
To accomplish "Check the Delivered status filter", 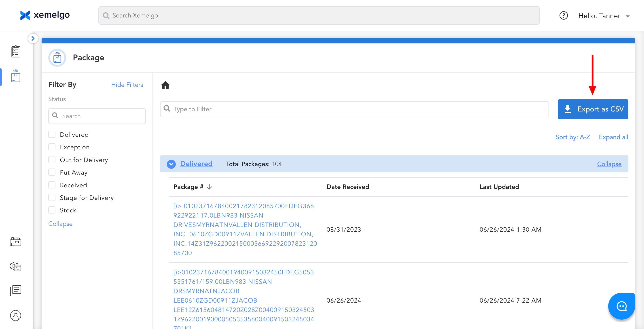I will [x=52, y=134].
